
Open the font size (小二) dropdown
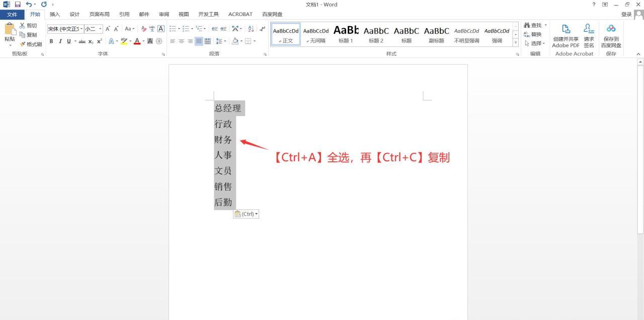pyautogui.click(x=100, y=29)
